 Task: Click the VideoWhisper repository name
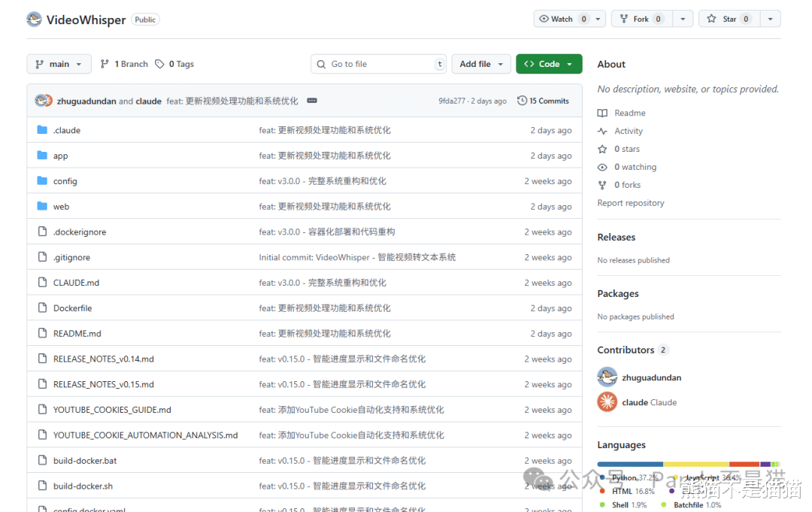[x=86, y=20]
